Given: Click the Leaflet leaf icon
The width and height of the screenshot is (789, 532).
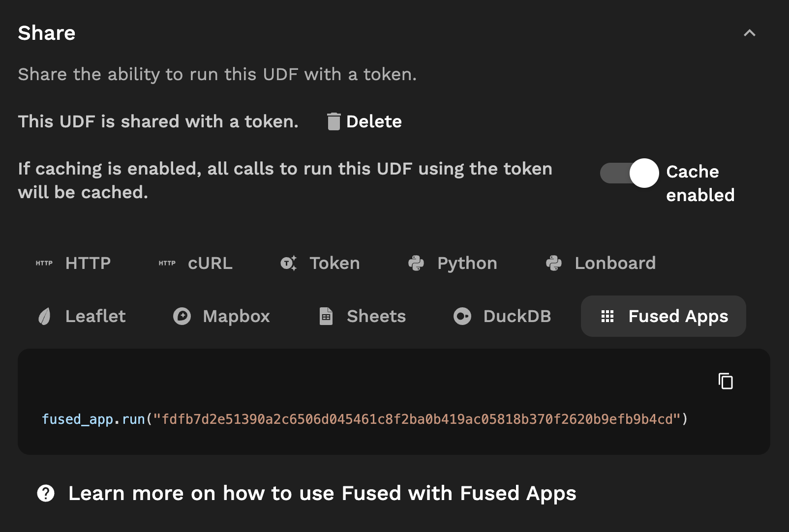Looking at the screenshot, I should (44, 316).
